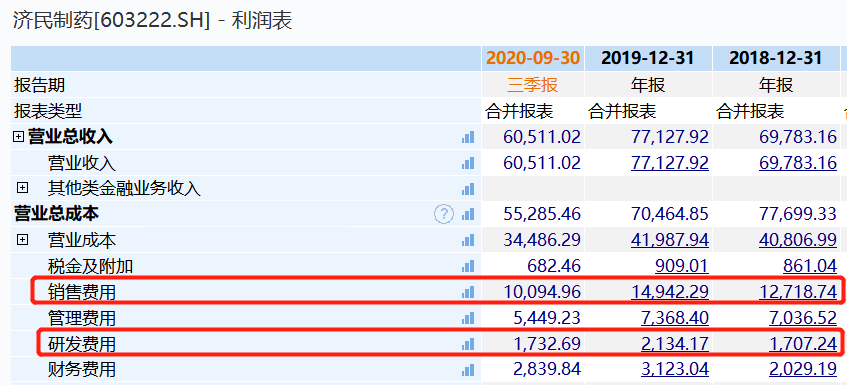Open chart icon for 税金及附加 row
847x385 pixels.
[x=468, y=266]
